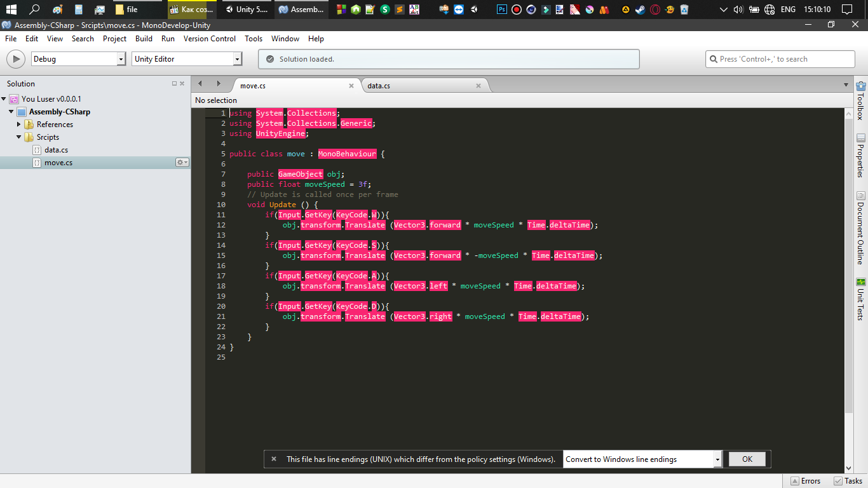Viewport: 868px width, 488px height.
Task: Navigate forward with the right arrow
Action: 219,84
